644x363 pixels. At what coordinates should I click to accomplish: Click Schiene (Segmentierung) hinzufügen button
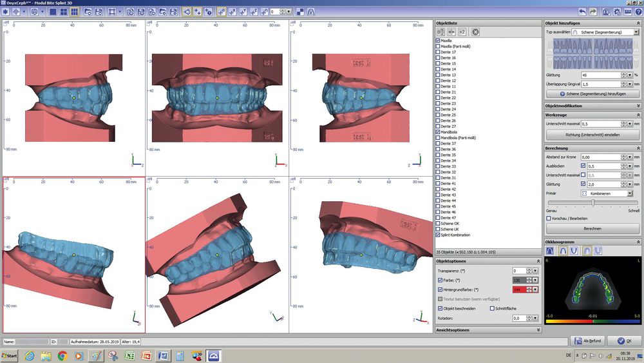pos(592,94)
